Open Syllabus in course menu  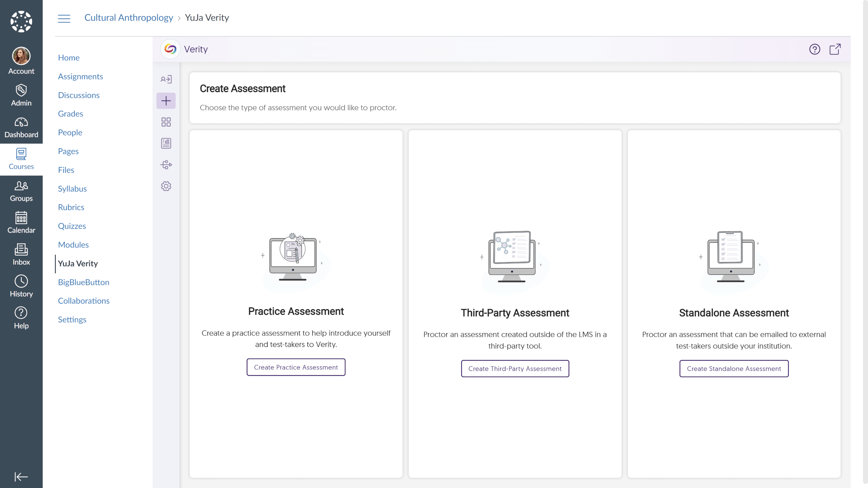72,189
